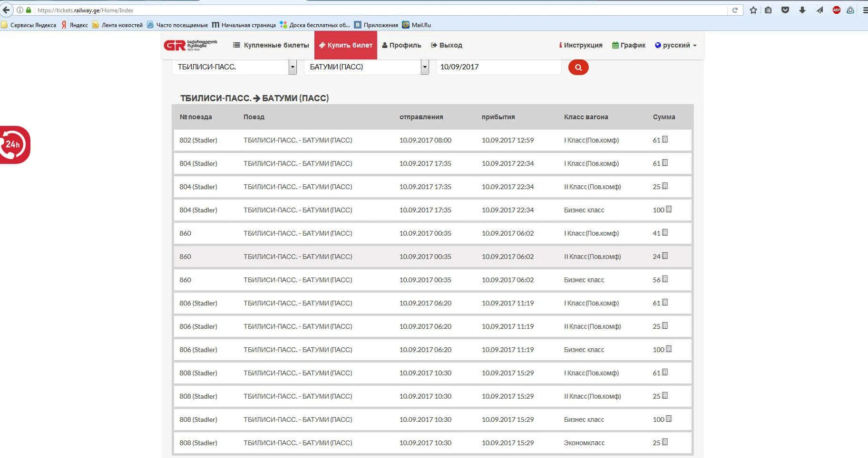Screen dimensions: 868x458
Task: Go back with the browser back arrow
Action: tap(6, 10)
